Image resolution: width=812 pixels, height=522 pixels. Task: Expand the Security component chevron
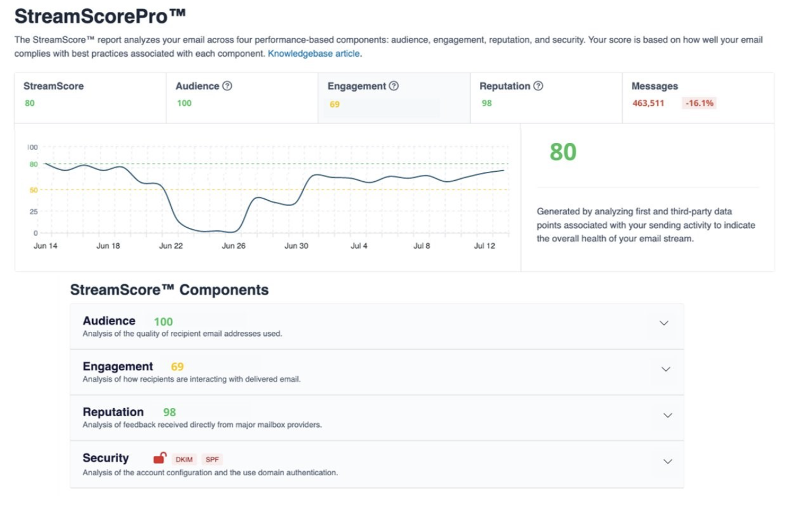(x=668, y=461)
